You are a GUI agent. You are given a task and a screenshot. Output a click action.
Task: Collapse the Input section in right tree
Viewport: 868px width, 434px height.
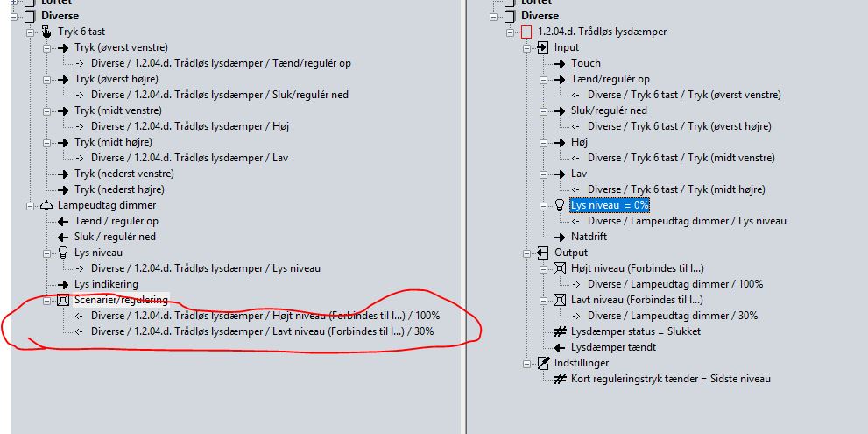(x=527, y=47)
